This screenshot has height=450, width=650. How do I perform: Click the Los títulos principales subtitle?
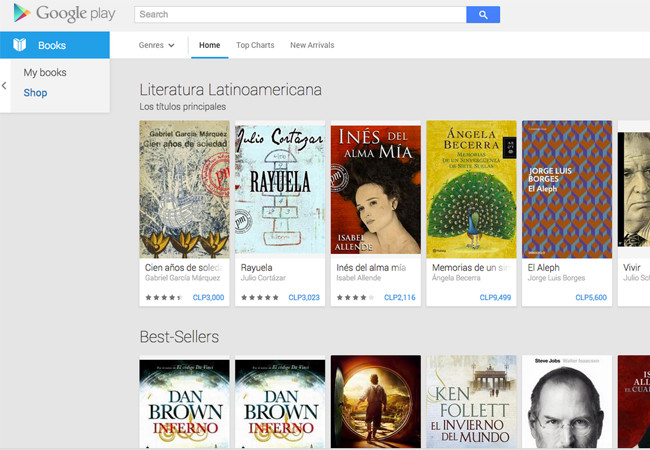point(182,106)
